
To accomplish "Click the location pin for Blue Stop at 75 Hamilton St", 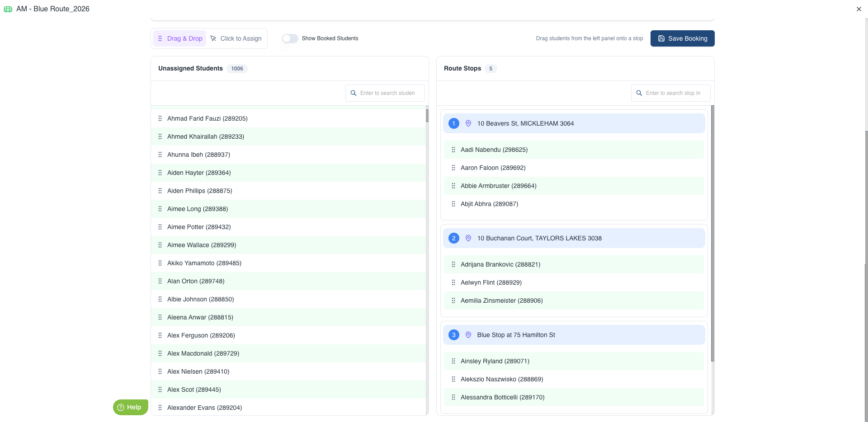I will click(468, 335).
